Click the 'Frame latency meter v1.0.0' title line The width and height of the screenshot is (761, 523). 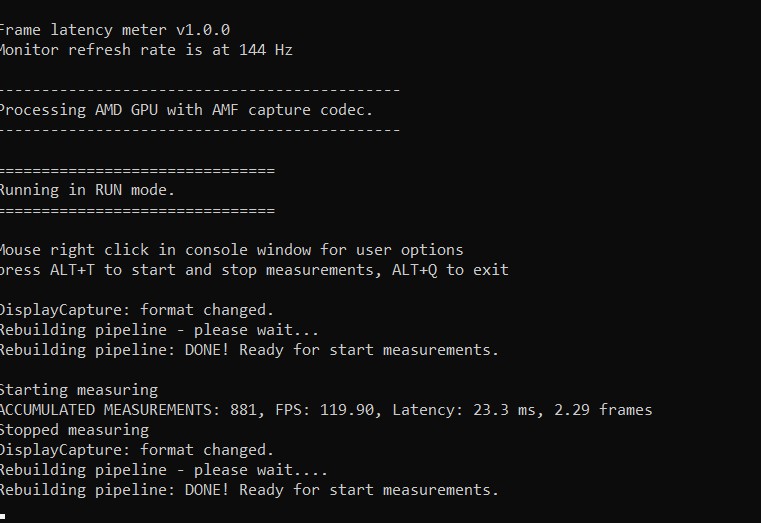pyautogui.click(x=115, y=30)
